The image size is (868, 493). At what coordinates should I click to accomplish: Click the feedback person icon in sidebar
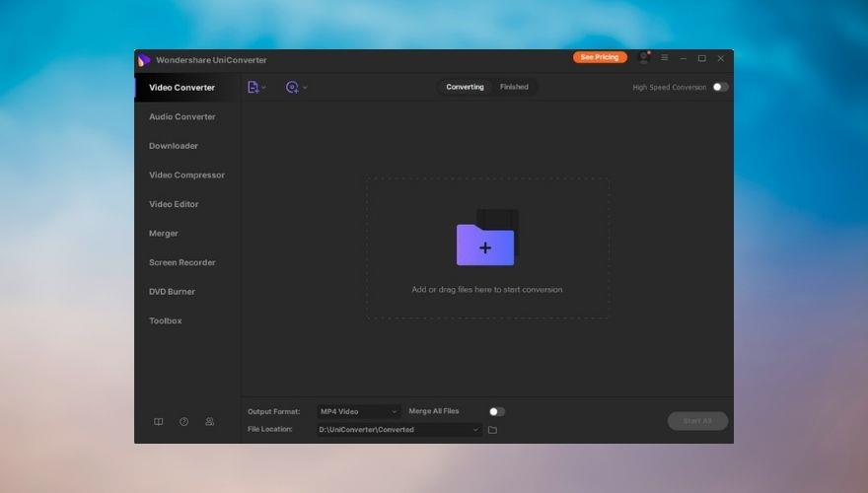(209, 421)
